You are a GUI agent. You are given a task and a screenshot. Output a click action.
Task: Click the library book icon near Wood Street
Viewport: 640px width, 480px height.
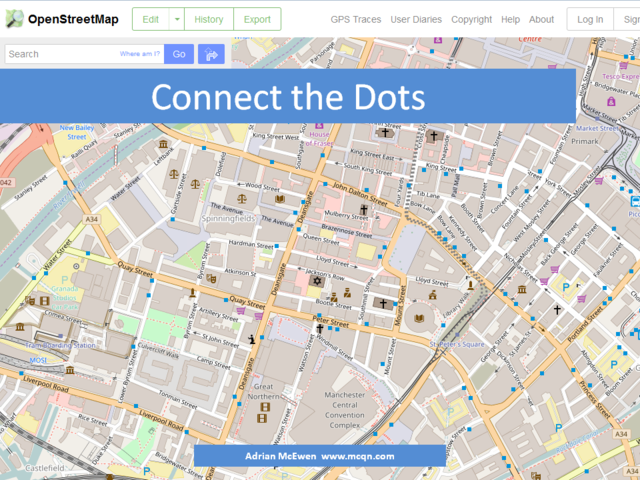point(279,199)
